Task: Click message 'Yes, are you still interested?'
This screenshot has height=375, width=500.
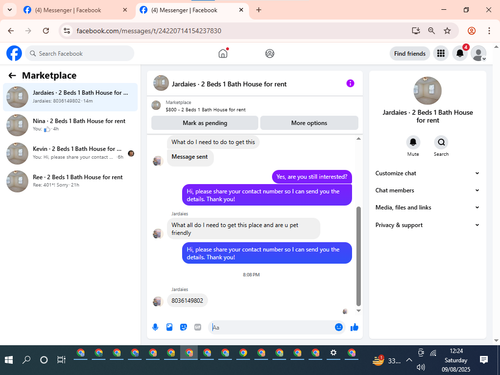Action: tap(312, 177)
